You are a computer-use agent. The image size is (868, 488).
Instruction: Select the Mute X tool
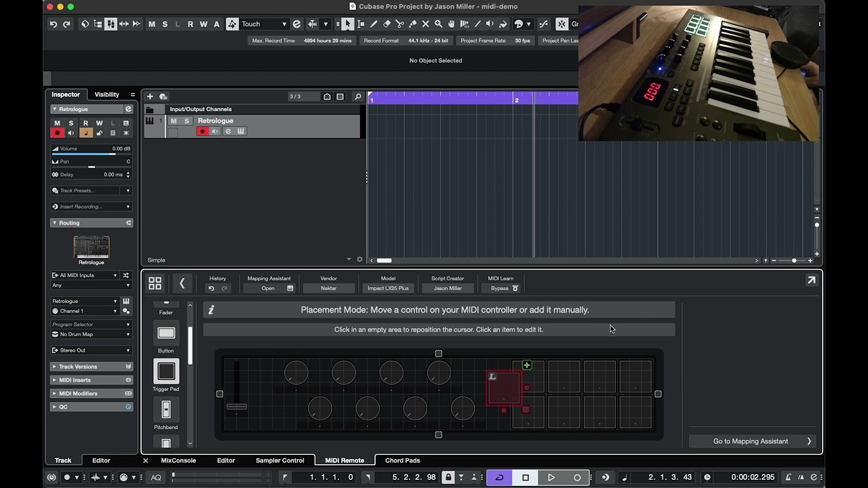425,24
